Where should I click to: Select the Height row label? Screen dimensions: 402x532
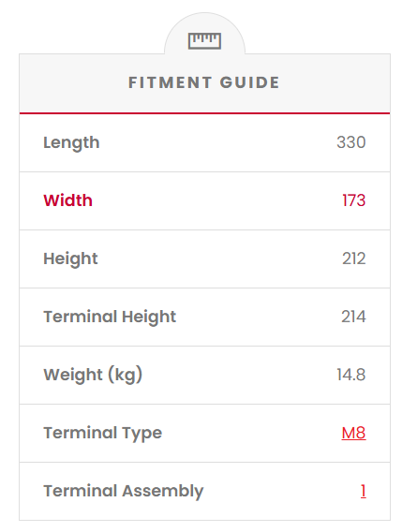[70, 259]
